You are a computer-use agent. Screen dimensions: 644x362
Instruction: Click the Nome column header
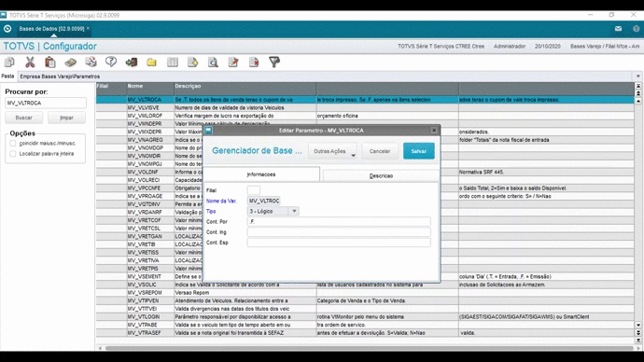click(x=150, y=89)
